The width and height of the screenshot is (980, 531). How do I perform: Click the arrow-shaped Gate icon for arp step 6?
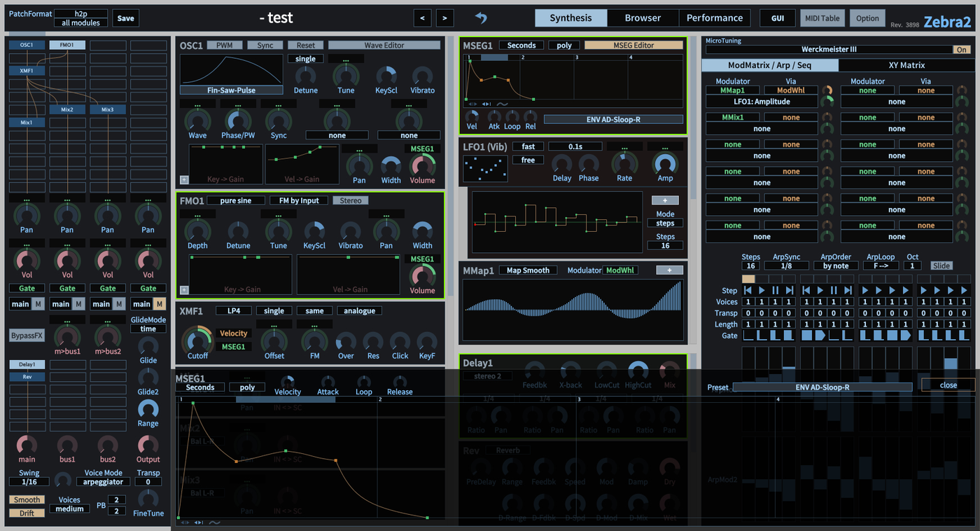click(x=820, y=336)
